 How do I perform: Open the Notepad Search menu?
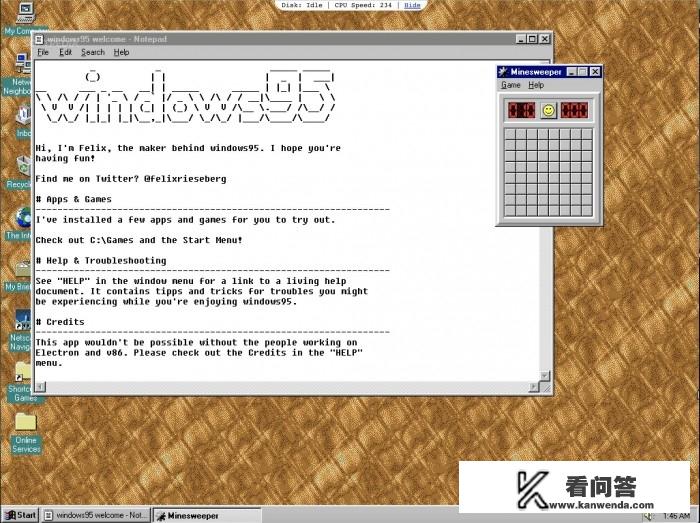click(x=92, y=52)
